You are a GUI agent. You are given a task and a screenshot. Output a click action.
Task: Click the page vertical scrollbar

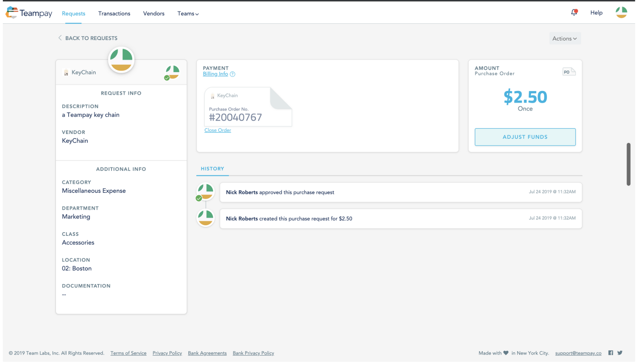628,164
